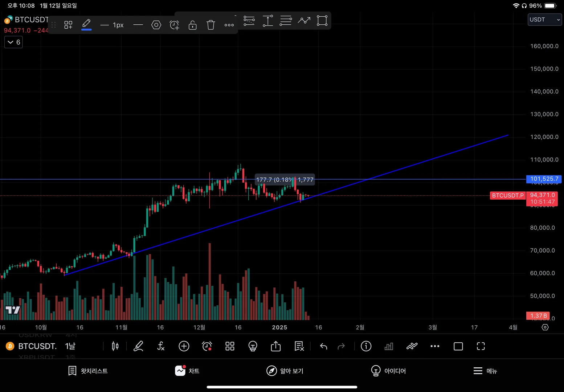Viewport: 564px width, 392px height.
Task: Remove drawings with list-x icon
Action: pyautogui.click(x=299, y=346)
